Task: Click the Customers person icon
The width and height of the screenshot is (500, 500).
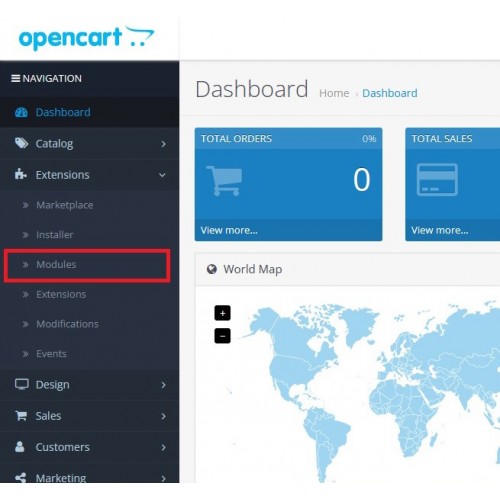Action: 20,447
